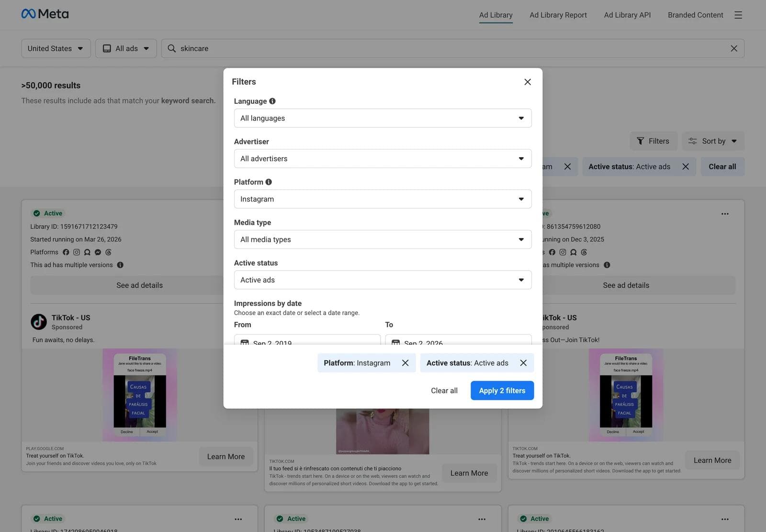
Task: Click the To date field
Action: coord(458,340)
